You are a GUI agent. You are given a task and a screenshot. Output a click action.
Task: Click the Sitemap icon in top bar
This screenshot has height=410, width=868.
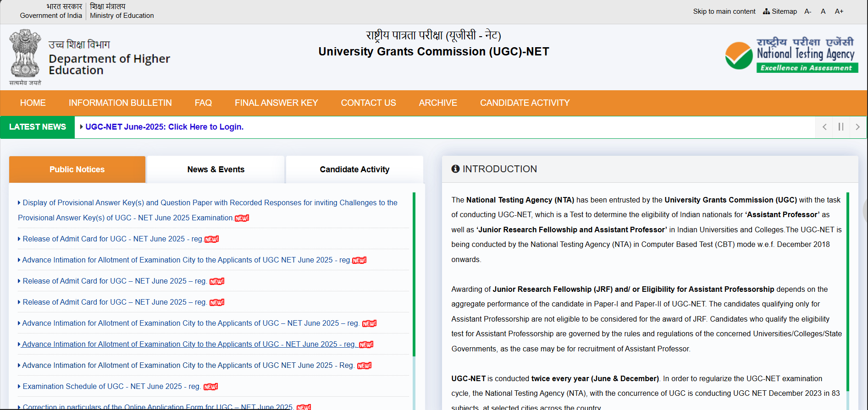tap(766, 11)
